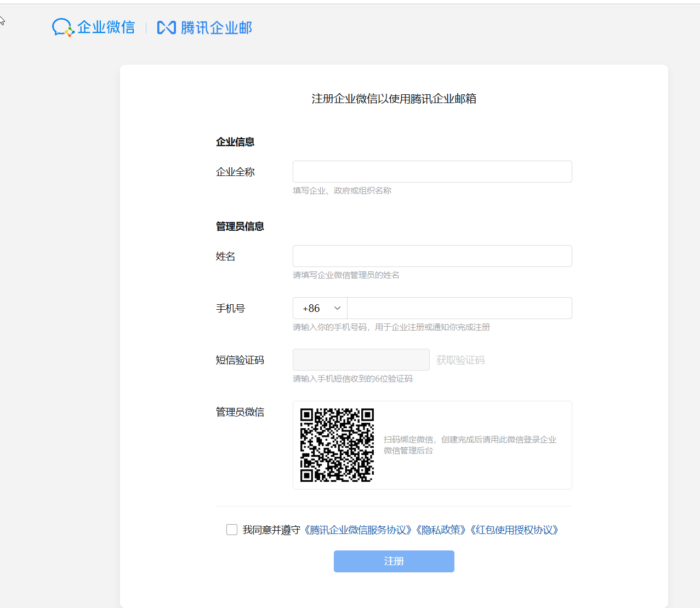The height and width of the screenshot is (608, 700).
Task: Open the 红包使用授权协议 link
Action: click(x=514, y=530)
